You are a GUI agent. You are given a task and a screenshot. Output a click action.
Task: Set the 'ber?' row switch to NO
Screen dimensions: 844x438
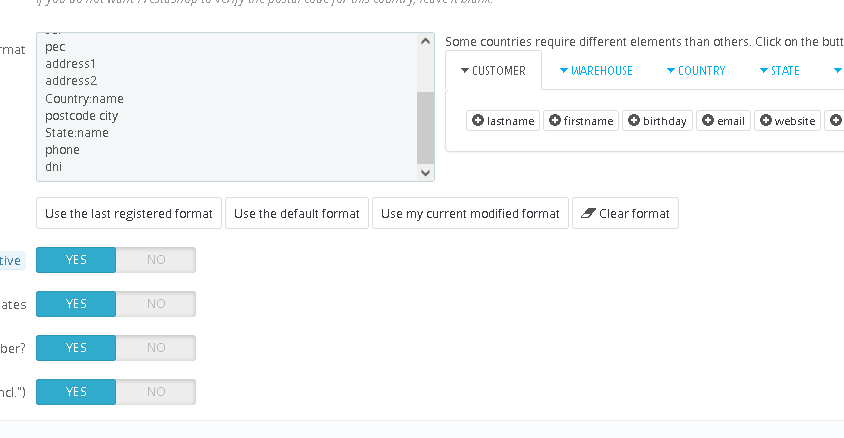point(156,348)
